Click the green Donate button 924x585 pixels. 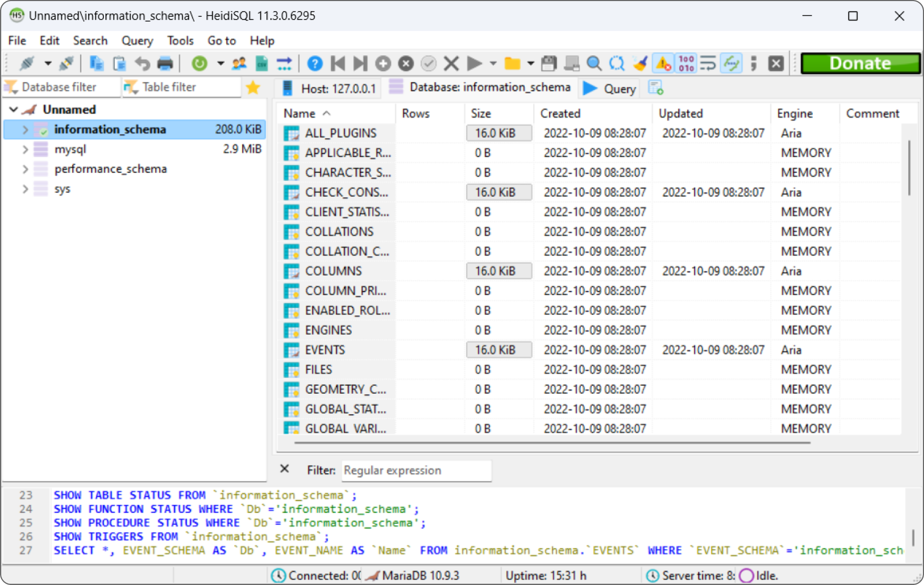click(x=861, y=64)
